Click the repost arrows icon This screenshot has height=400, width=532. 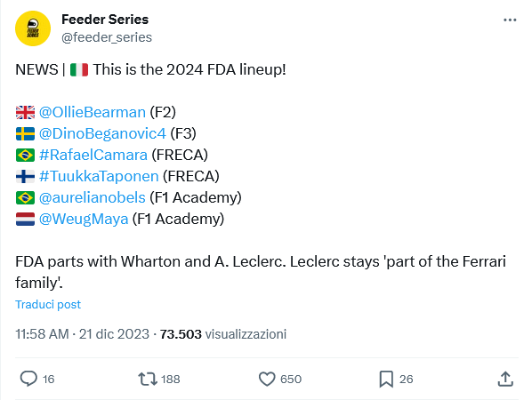pyautogui.click(x=148, y=379)
